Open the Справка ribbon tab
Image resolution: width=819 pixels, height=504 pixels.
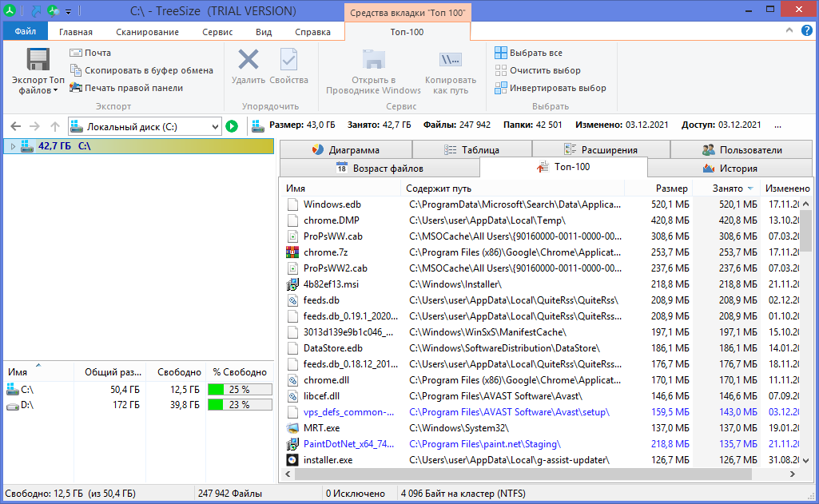pos(313,32)
